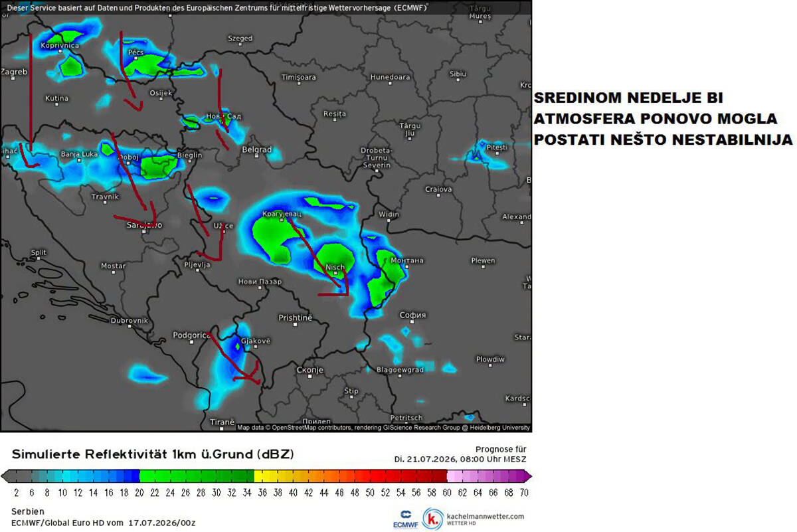This screenshot has height=532, width=797.
Task: Click the Sarajevo city label
Action: (143, 225)
